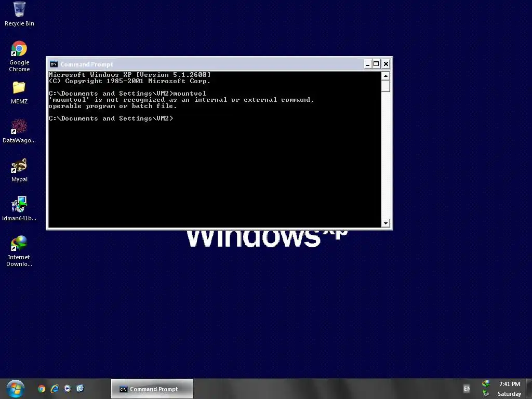Click the 'is not recognized' error line
532x399 pixels.
click(181, 100)
